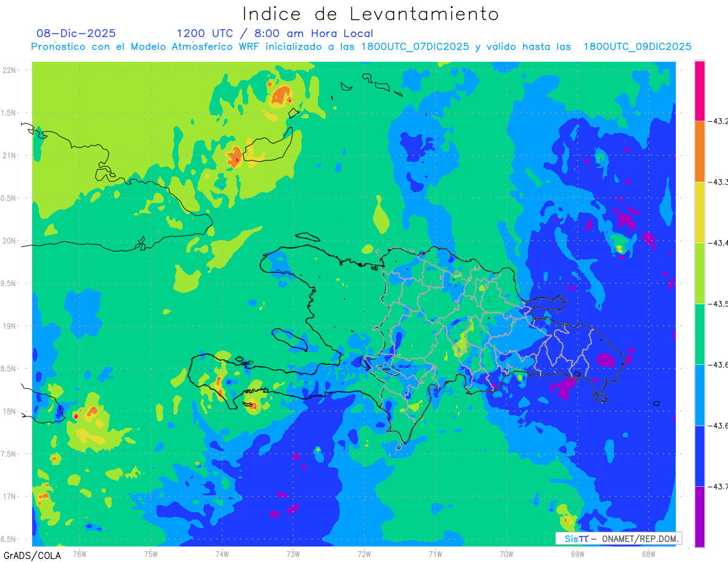728x562 pixels.
Task: Click the "-43.2" scale value
Action: click(718, 121)
